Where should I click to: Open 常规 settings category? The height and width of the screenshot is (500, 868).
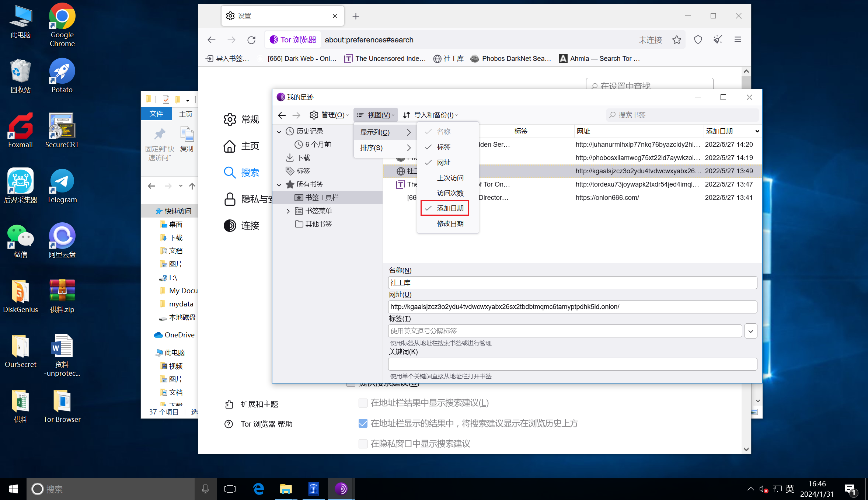[x=241, y=119]
